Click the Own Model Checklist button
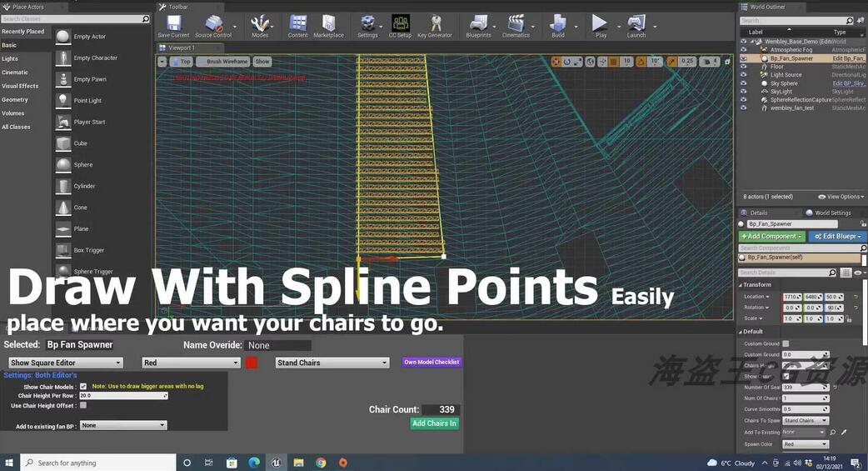The height and width of the screenshot is (471, 868). (x=432, y=362)
